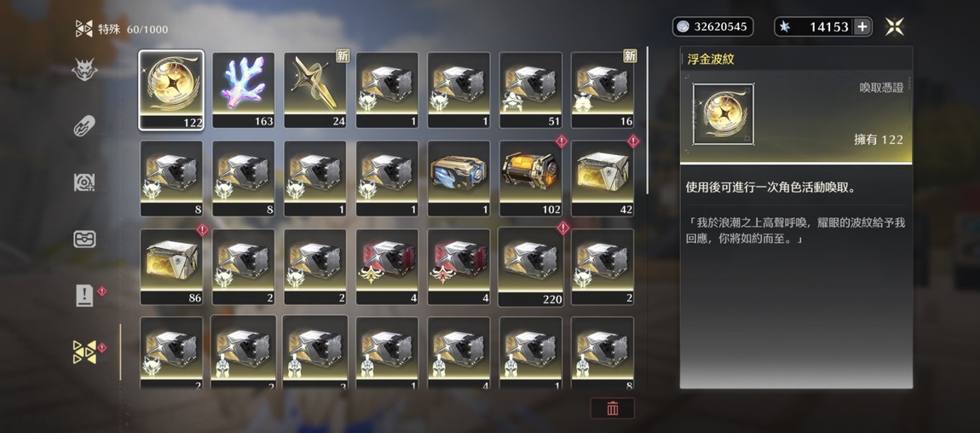Open the chain-link materials tab in the sidebar

[84, 125]
